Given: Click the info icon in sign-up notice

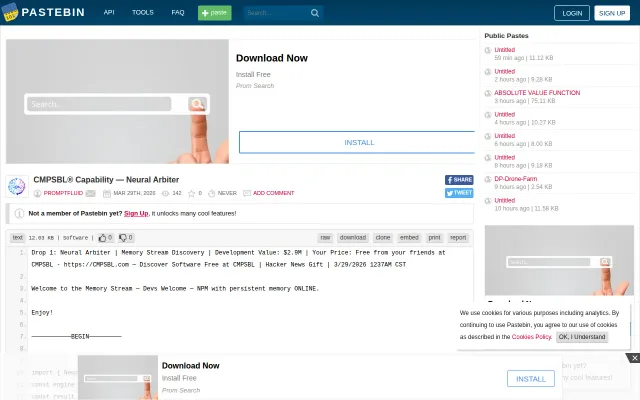Looking at the screenshot, I should pos(19,213).
